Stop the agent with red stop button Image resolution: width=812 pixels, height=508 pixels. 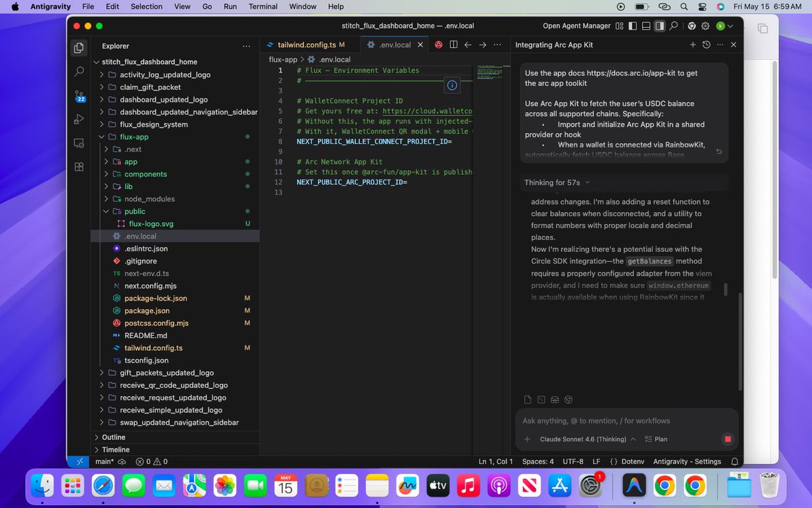pyautogui.click(x=727, y=439)
